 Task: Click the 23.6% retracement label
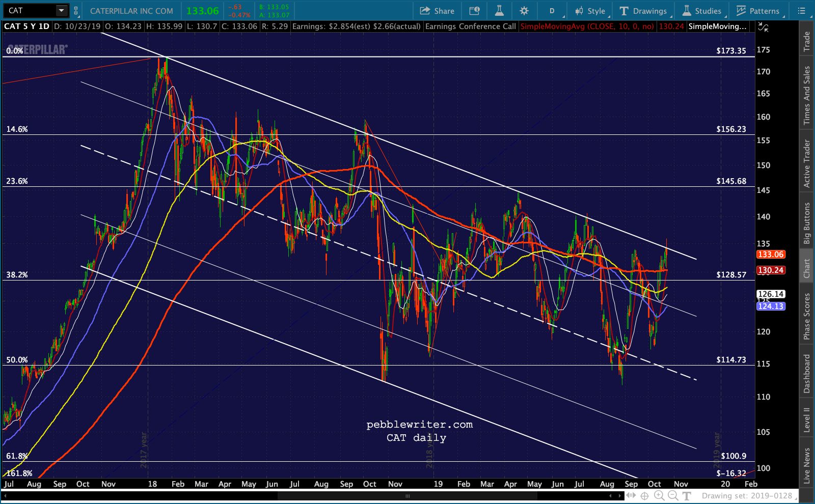17,181
